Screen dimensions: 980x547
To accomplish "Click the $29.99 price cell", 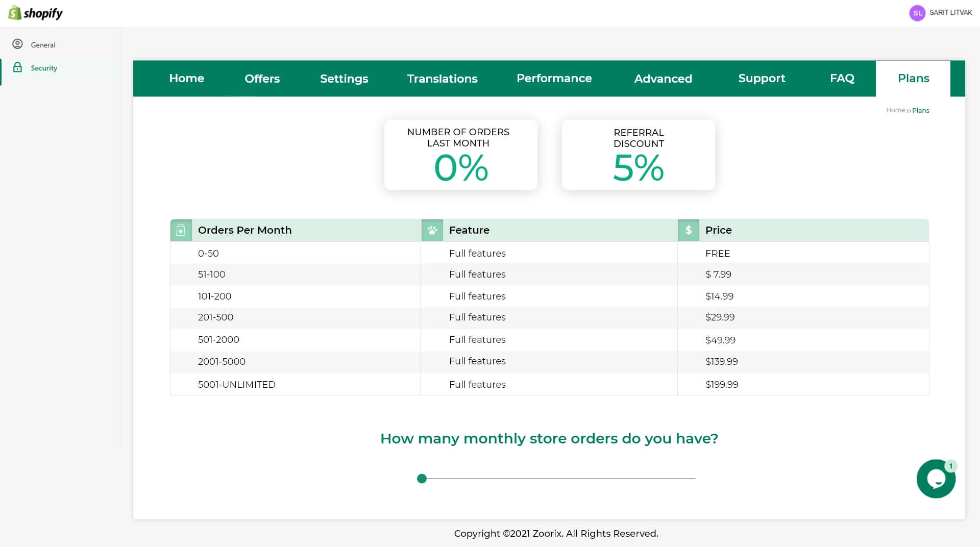I will tap(803, 317).
